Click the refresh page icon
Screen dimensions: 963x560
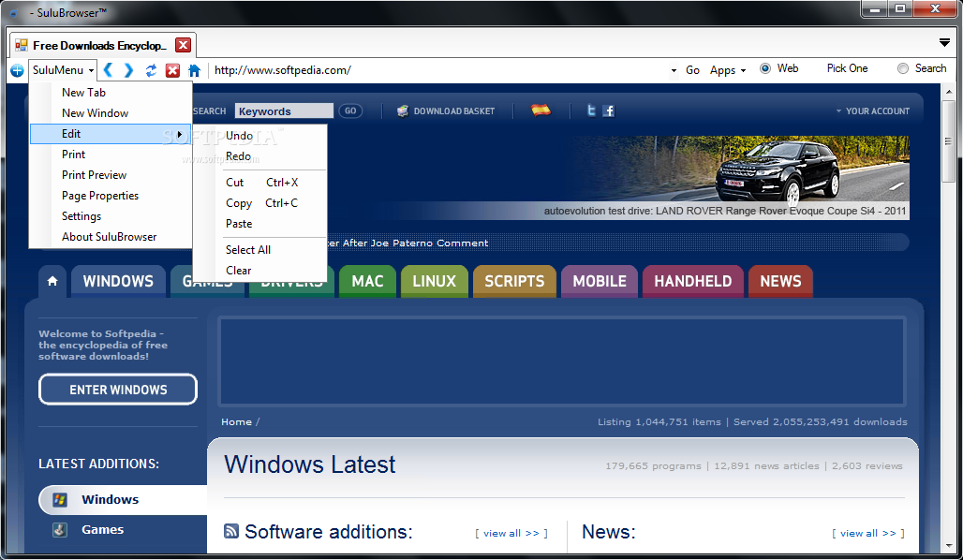pos(151,70)
